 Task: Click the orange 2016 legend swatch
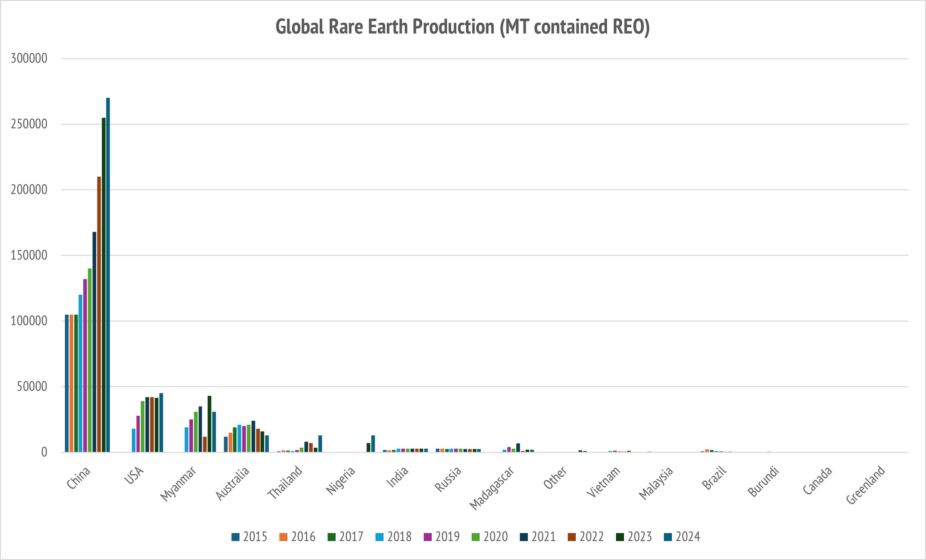[283, 537]
